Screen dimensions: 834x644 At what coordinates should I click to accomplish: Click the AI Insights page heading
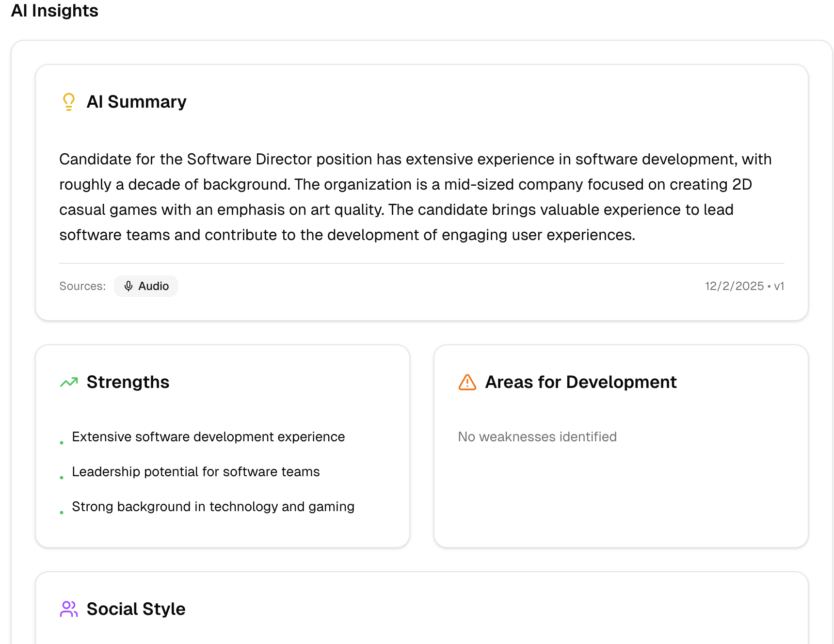click(x=55, y=11)
